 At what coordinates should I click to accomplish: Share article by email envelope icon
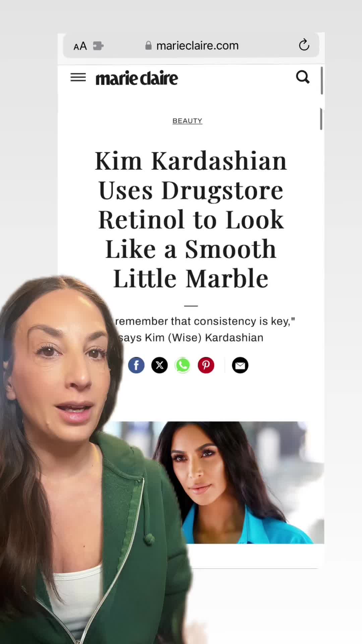(x=240, y=365)
